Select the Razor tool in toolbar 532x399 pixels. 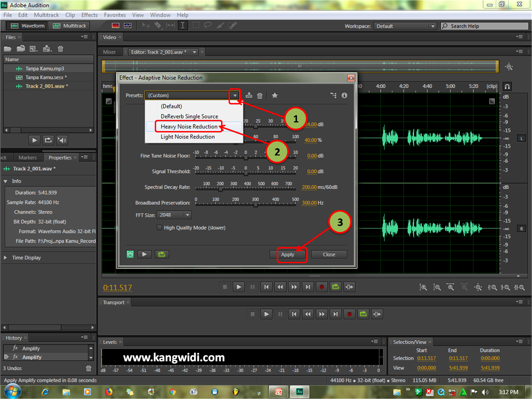[158, 26]
